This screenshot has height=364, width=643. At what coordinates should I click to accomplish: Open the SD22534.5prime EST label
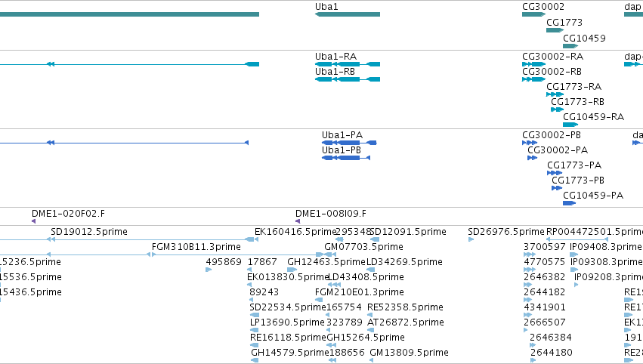coord(287,307)
